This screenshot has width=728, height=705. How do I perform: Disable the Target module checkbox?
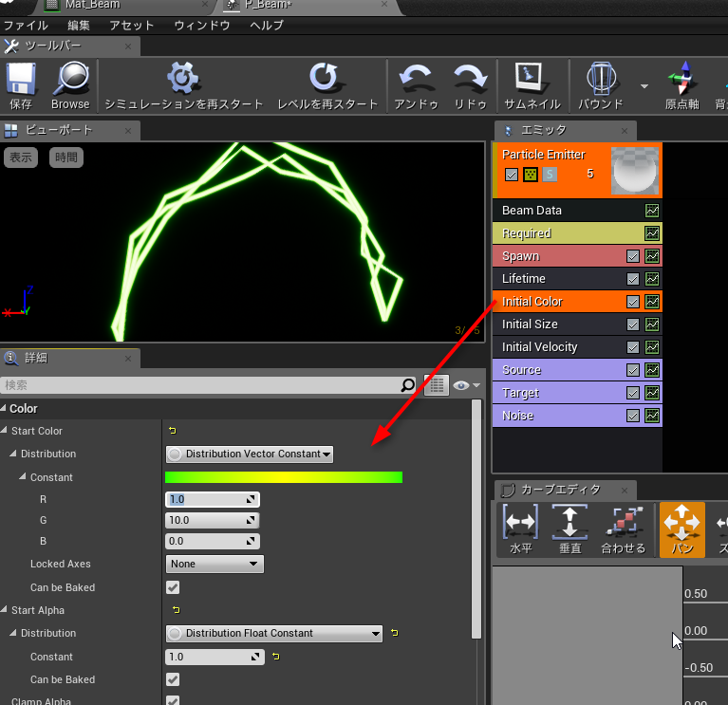tap(633, 393)
